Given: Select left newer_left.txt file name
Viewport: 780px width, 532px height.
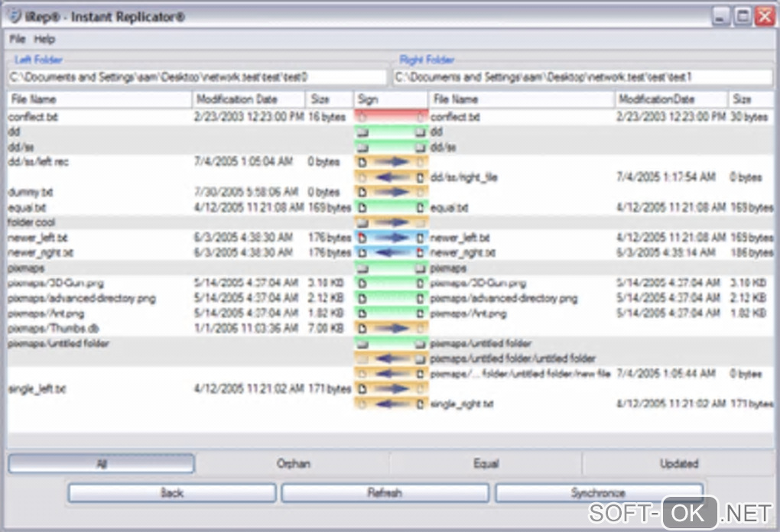Looking at the screenshot, I should [37, 238].
